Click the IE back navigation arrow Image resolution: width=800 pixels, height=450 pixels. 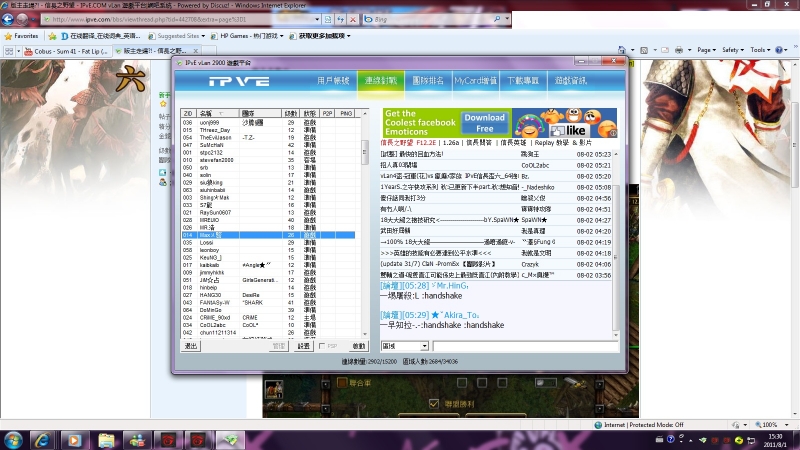[12, 19]
